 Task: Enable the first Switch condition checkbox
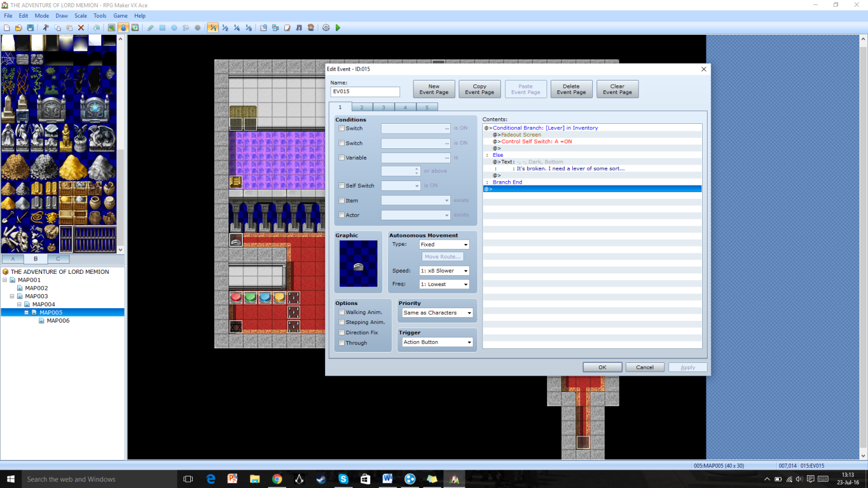coord(342,129)
